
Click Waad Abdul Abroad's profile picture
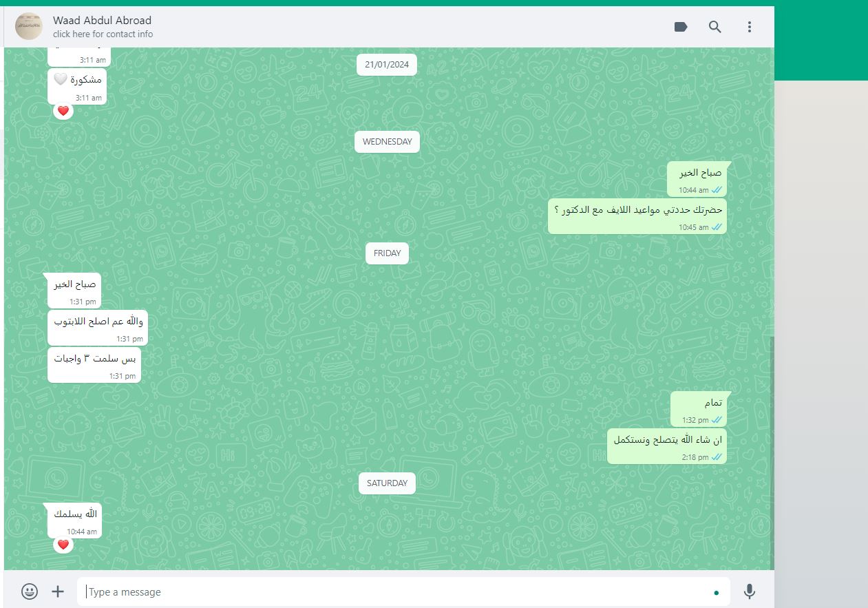(x=28, y=26)
